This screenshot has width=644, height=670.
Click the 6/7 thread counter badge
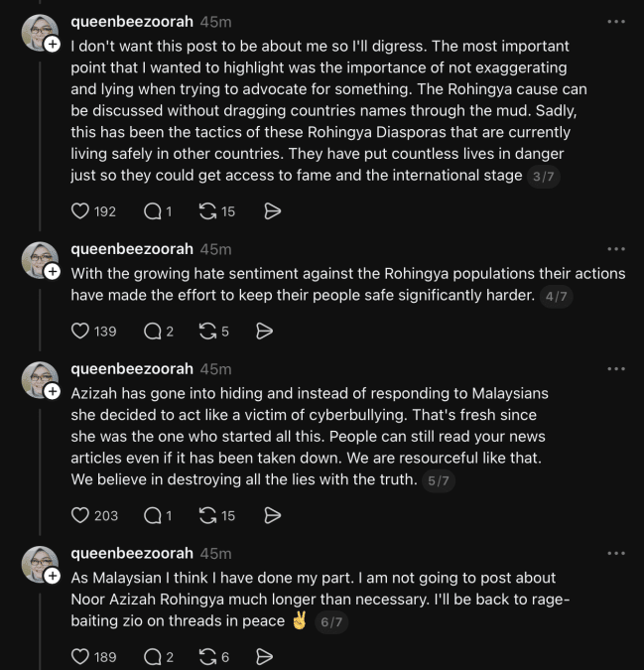331,621
